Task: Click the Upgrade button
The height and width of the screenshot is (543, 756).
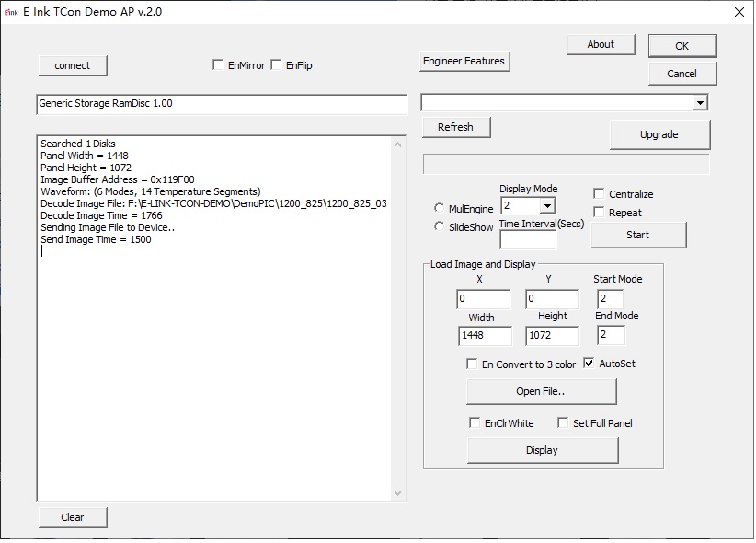Action: pyautogui.click(x=659, y=134)
